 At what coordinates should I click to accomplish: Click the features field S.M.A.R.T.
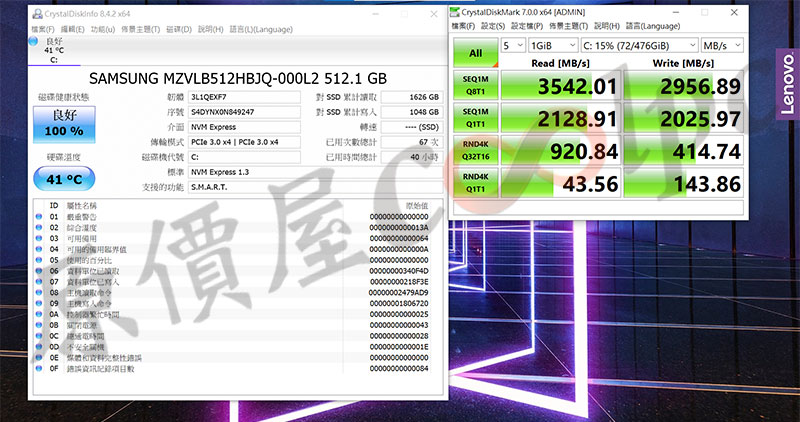(315, 187)
